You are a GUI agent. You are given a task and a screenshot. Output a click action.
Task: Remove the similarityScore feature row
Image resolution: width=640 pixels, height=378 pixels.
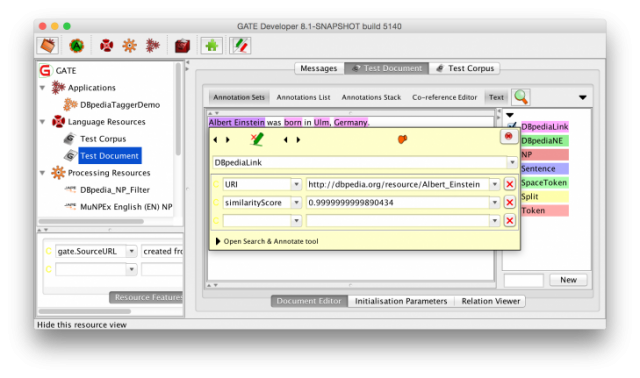[x=509, y=202]
